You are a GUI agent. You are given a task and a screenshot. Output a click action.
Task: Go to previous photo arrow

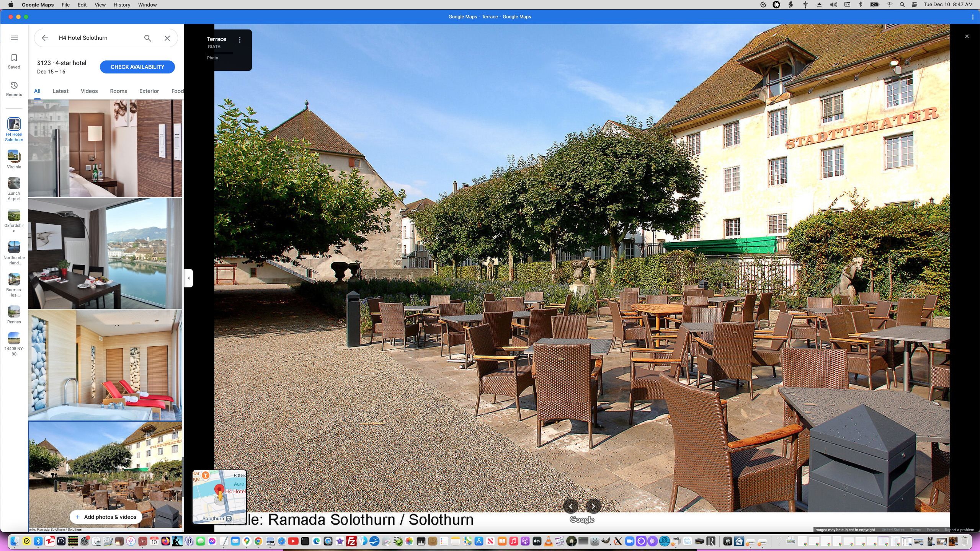[x=570, y=506]
